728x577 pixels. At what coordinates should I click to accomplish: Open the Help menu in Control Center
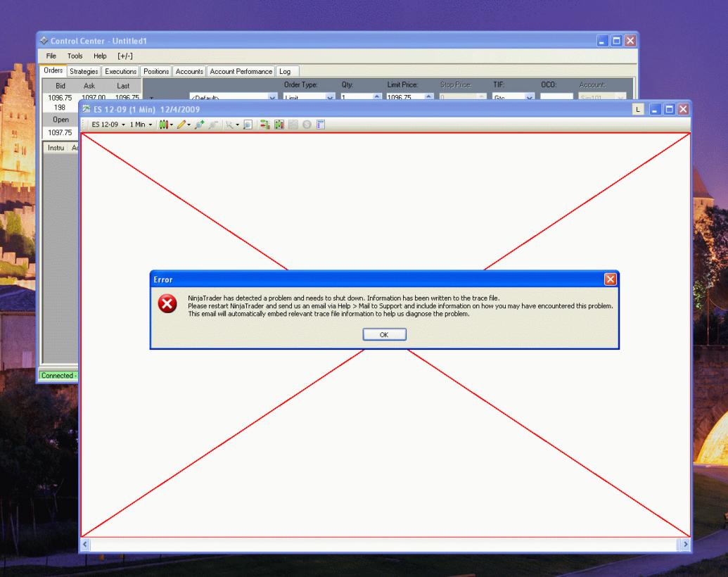pos(100,56)
